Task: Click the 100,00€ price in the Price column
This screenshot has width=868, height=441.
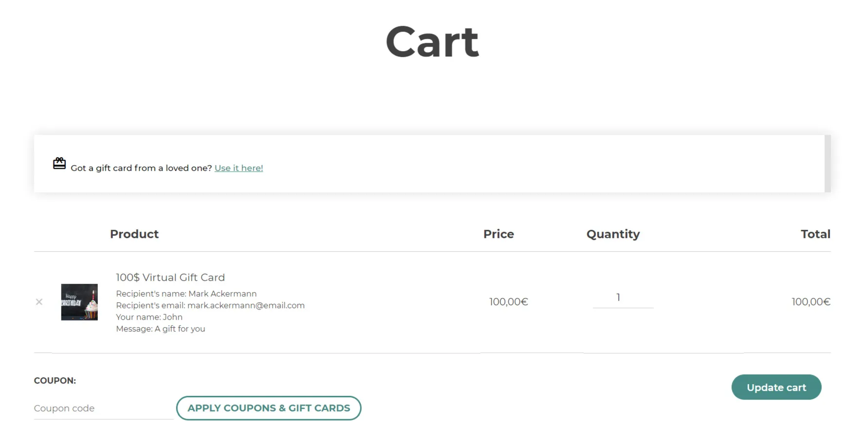Action: 508,302
